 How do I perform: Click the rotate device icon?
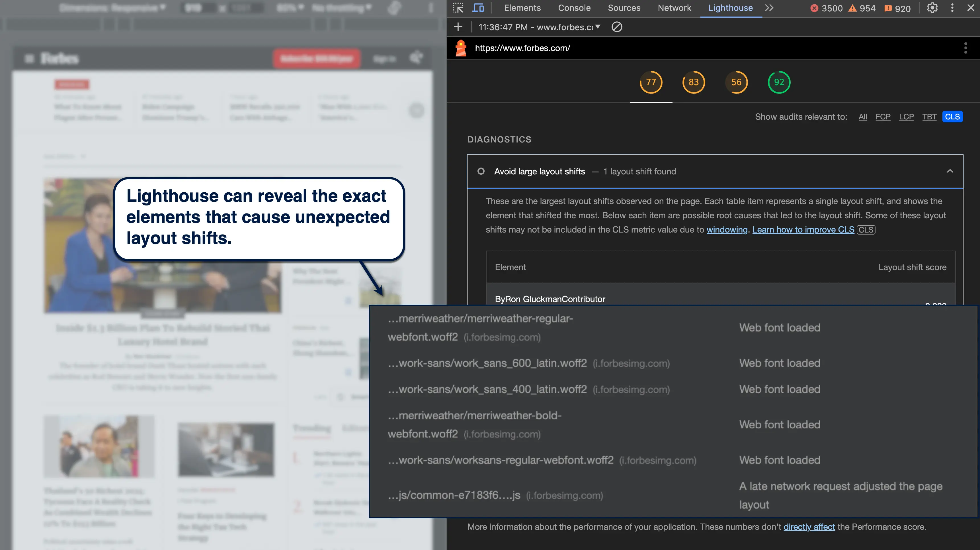coord(394,8)
